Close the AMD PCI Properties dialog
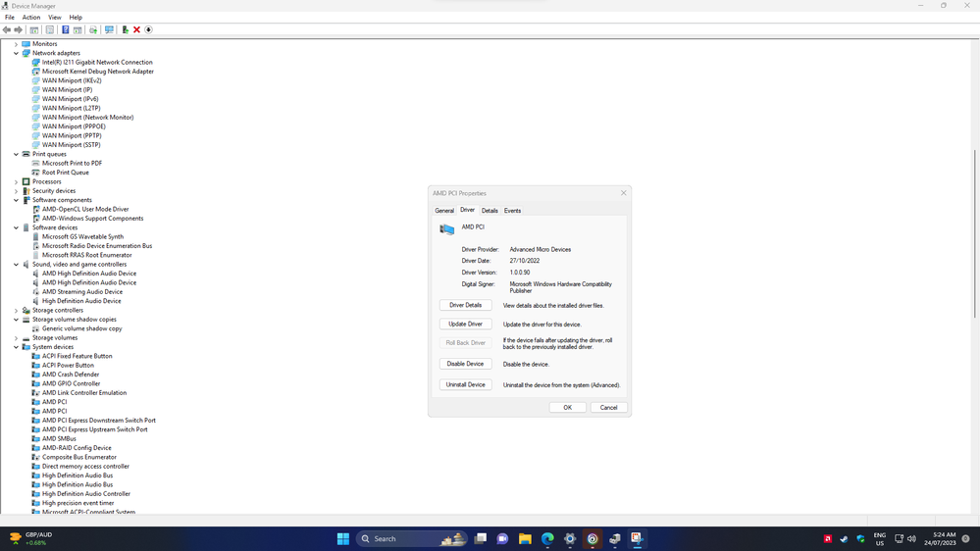This screenshot has height=551, width=980. click(x=623, y=193)
